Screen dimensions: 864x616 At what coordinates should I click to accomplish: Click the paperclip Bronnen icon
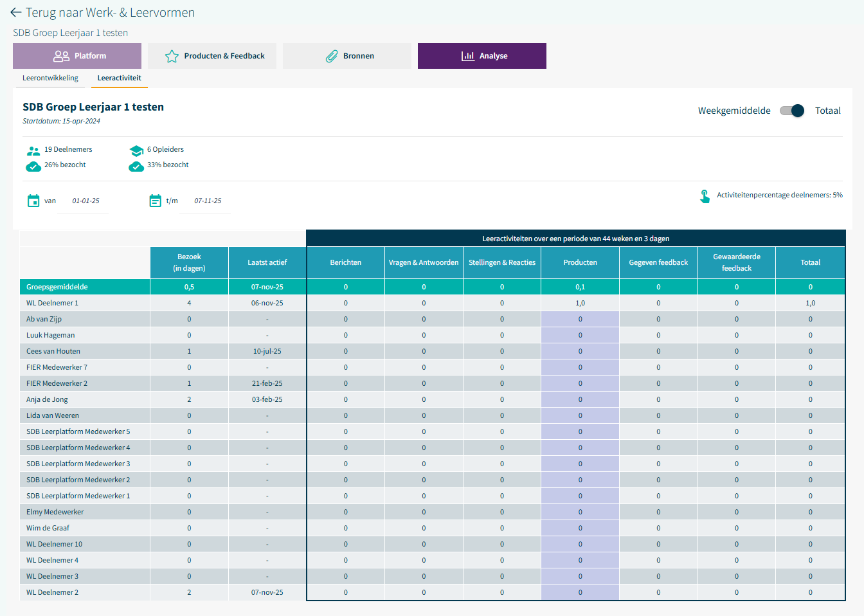click(x=332, y=57)
